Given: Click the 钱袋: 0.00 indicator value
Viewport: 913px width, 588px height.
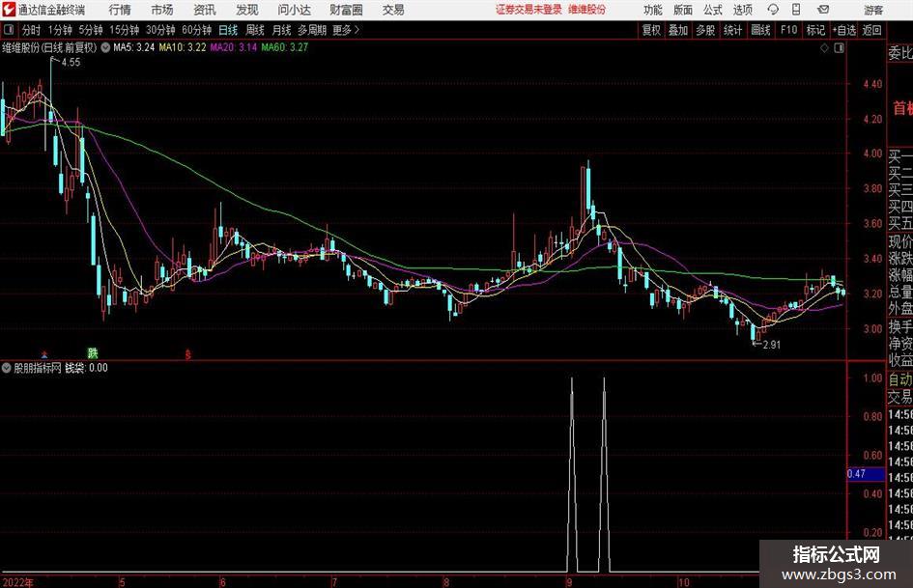Looking at the screenshot, I should pos(86,368).
